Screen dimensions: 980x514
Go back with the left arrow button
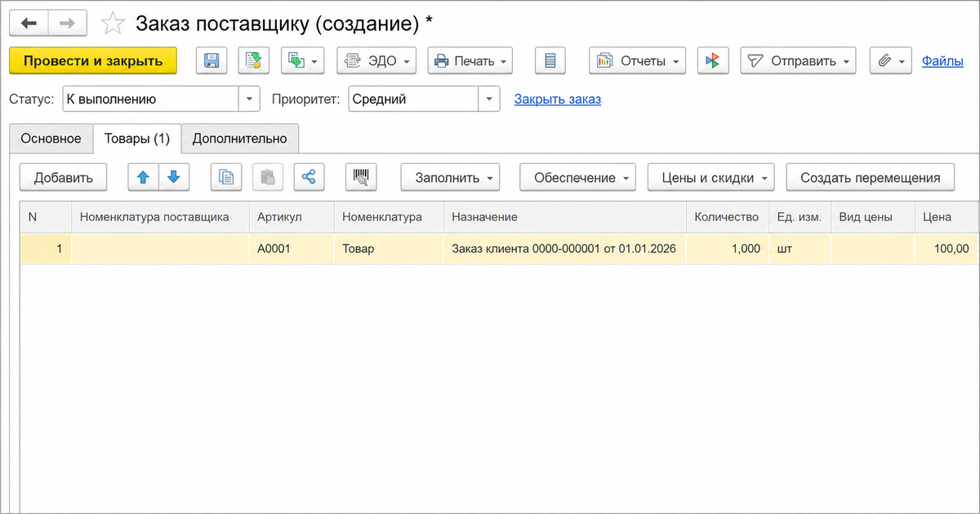point(29,23)
